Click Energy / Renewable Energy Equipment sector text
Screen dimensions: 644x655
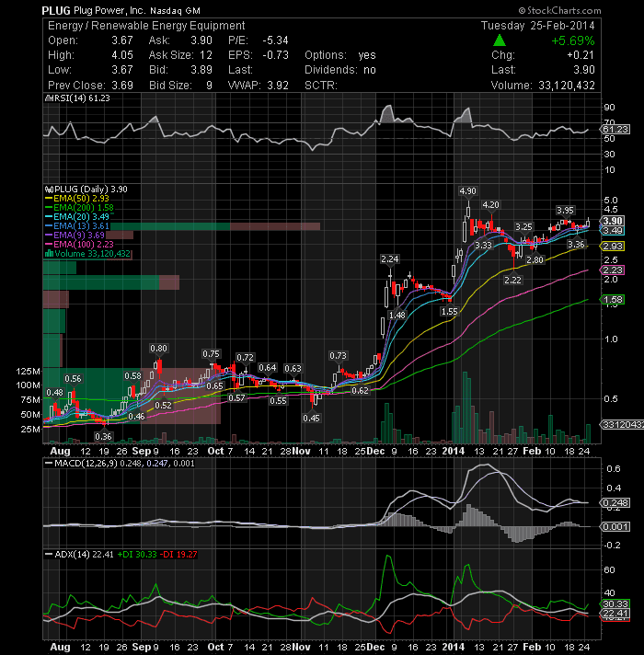coord(146,26)
